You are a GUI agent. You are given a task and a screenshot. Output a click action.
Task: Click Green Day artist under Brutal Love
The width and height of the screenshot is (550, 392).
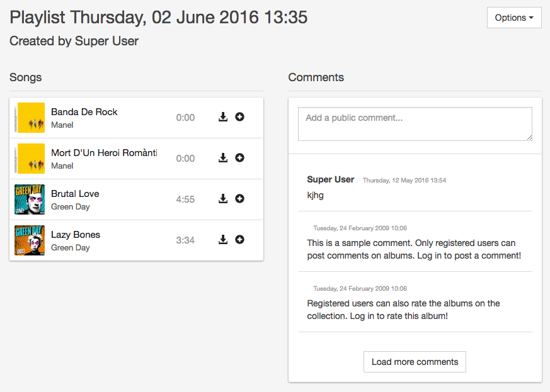pos(70,206)
